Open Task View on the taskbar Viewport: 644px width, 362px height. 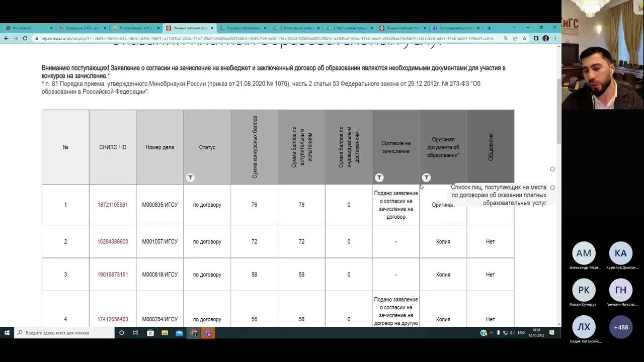coord(135,333)
